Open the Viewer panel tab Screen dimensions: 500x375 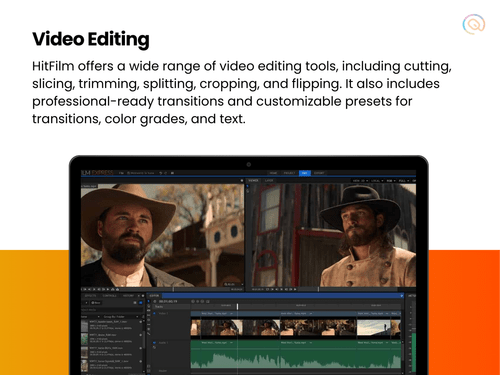(x=254, y=180)
